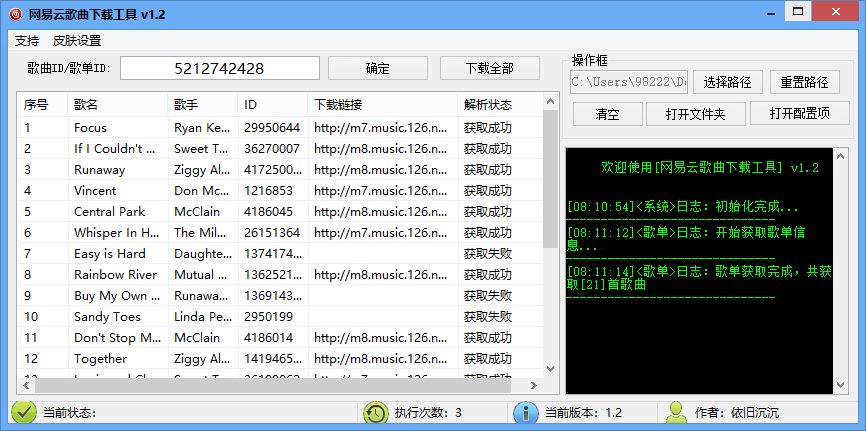
Task: Open the 支持 menu
Action: point(27,41)
